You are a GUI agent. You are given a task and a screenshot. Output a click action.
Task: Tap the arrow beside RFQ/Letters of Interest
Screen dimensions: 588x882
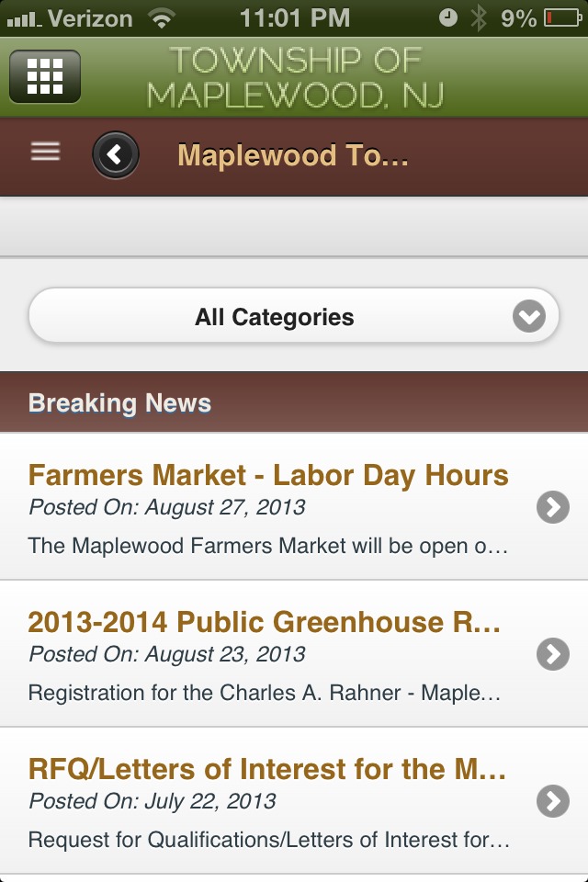[552, 801]
